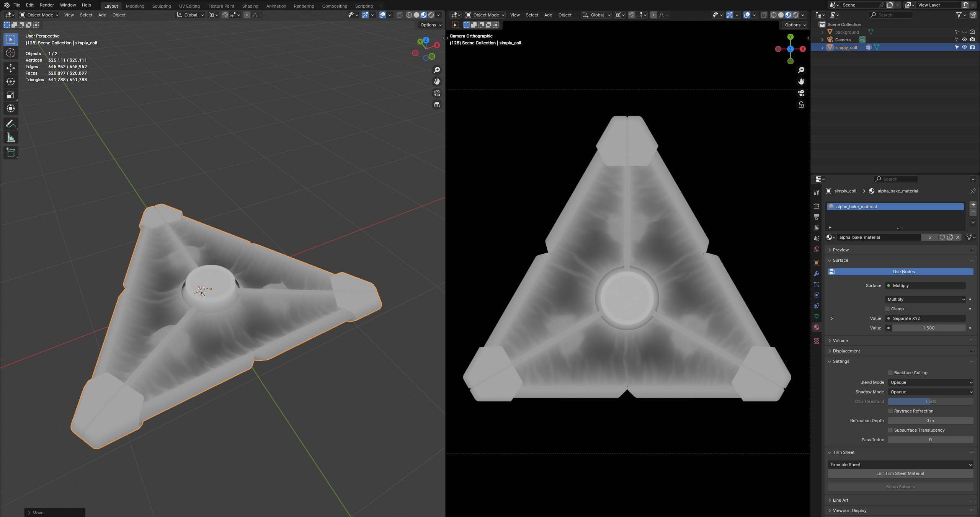Select the Rotate tool
Screen dimensions: 980x517
pos(11,82)
